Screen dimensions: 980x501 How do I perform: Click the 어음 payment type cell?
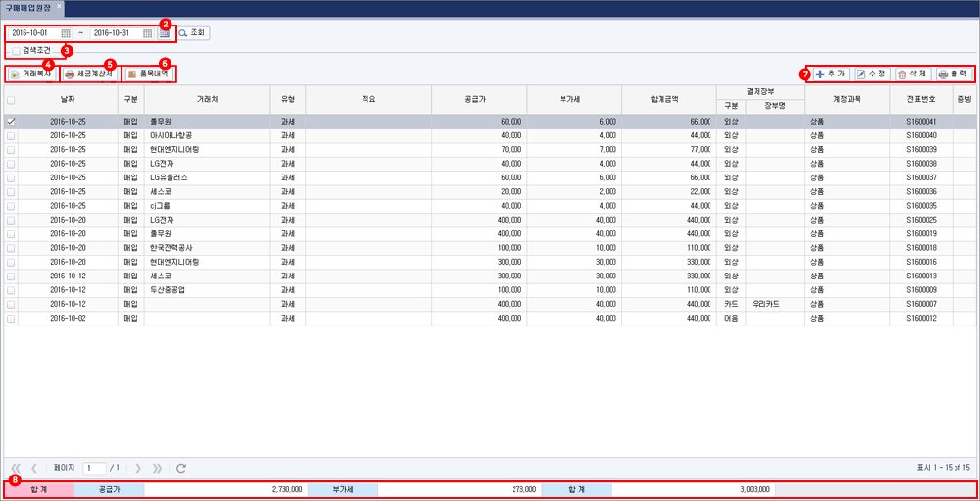point(731,319)
